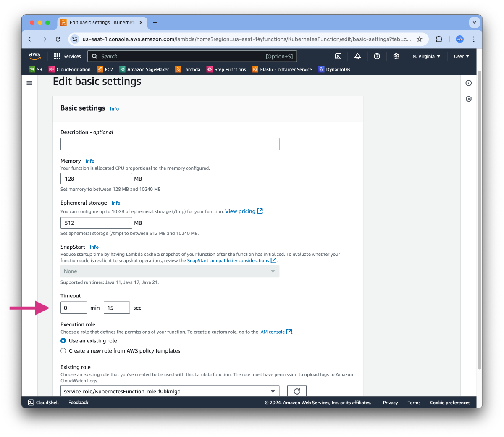504x437 pixels.
Task: Open Memory Info link
Action: click(90, 161)
